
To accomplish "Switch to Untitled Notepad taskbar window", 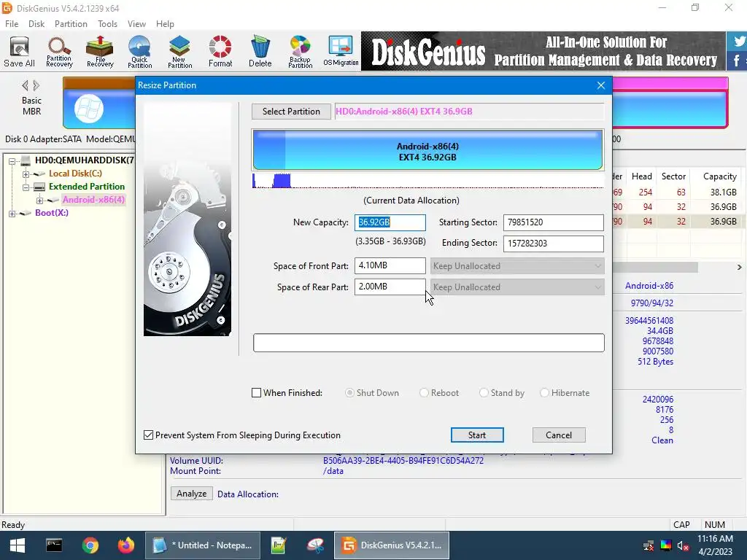I will 203,545.
